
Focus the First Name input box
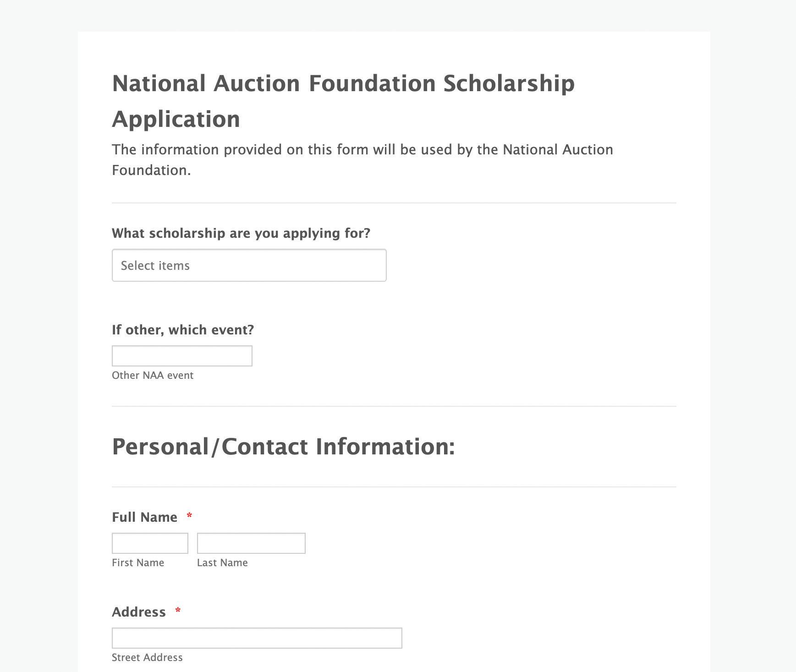(150, 543)
